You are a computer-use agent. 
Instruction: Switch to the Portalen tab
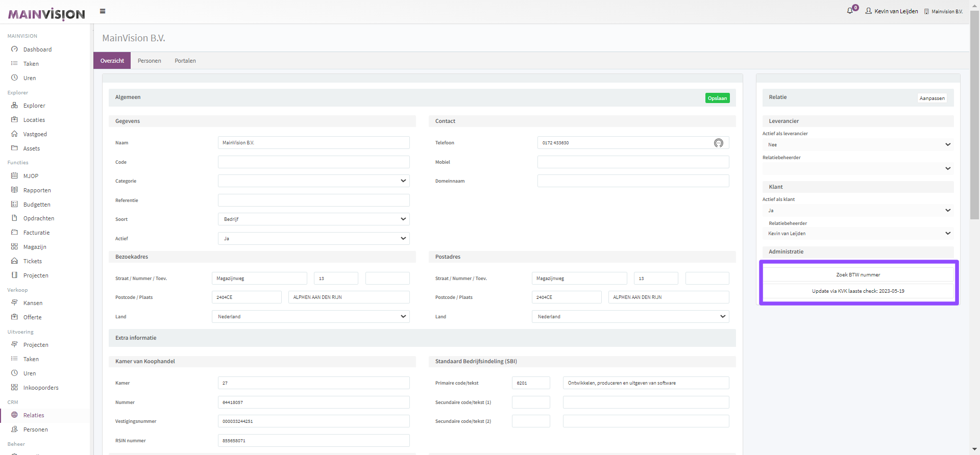coord(185,61)
